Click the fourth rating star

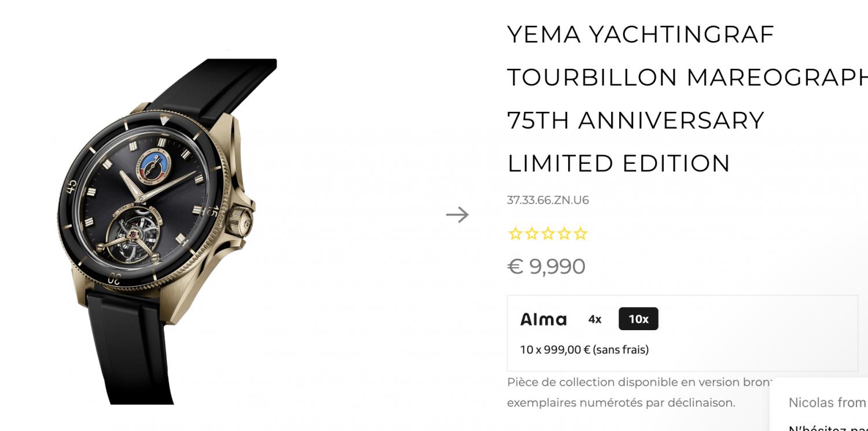(x=564, y=234)
